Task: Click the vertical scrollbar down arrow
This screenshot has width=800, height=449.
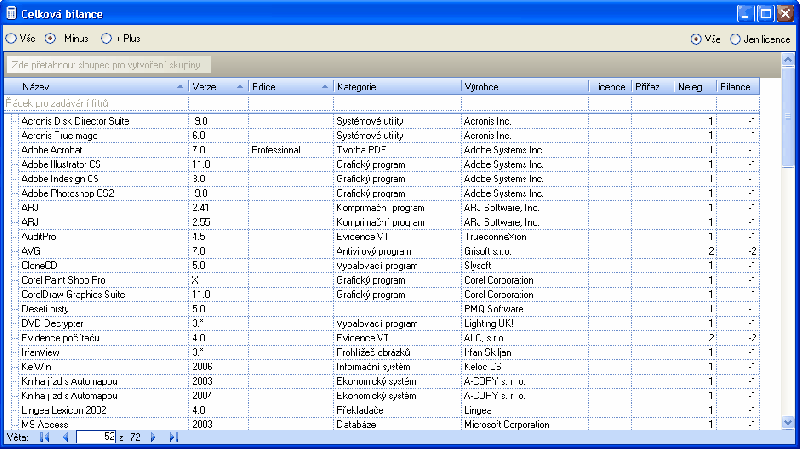Action: [788, 422]
